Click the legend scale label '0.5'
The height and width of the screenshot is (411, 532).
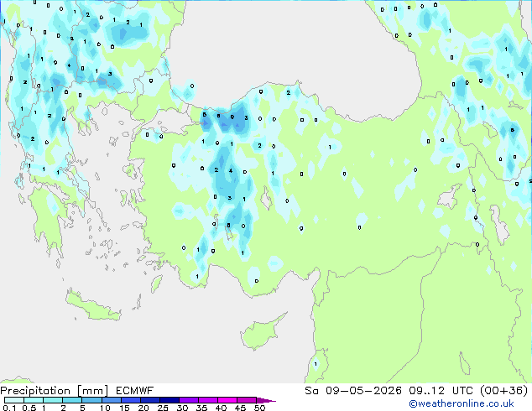(29, 408)
